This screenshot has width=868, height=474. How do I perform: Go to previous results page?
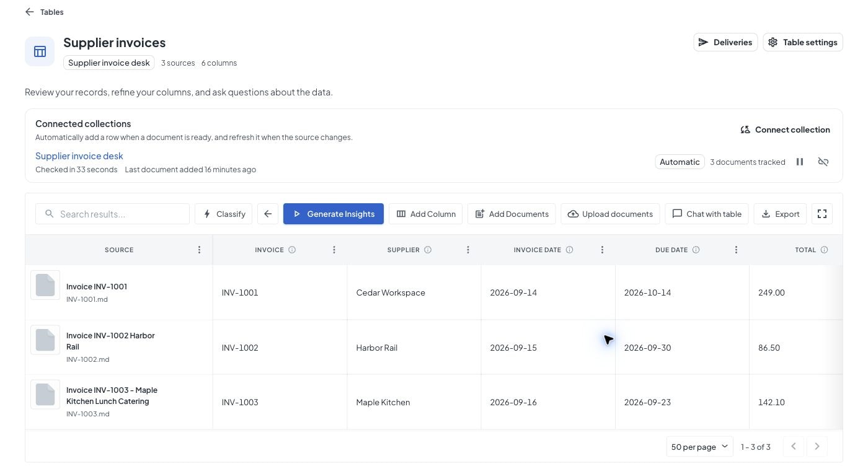coord(794,446)
